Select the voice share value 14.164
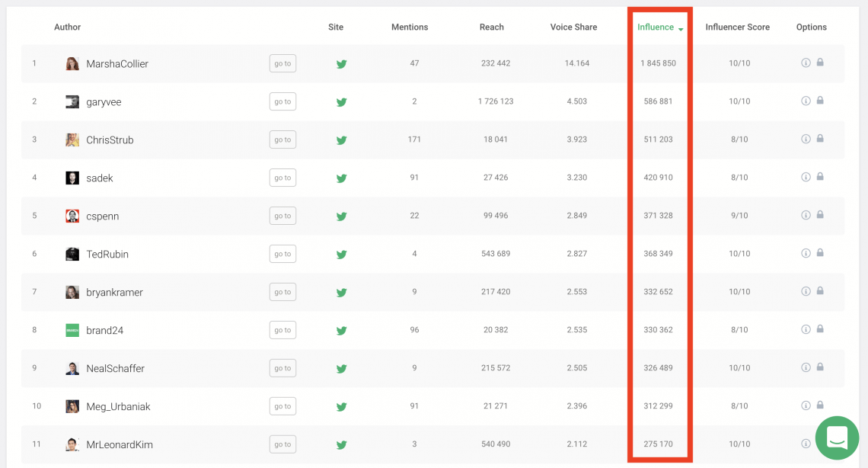Viewport: 868px width, 468px height. (x=577, y=63)
